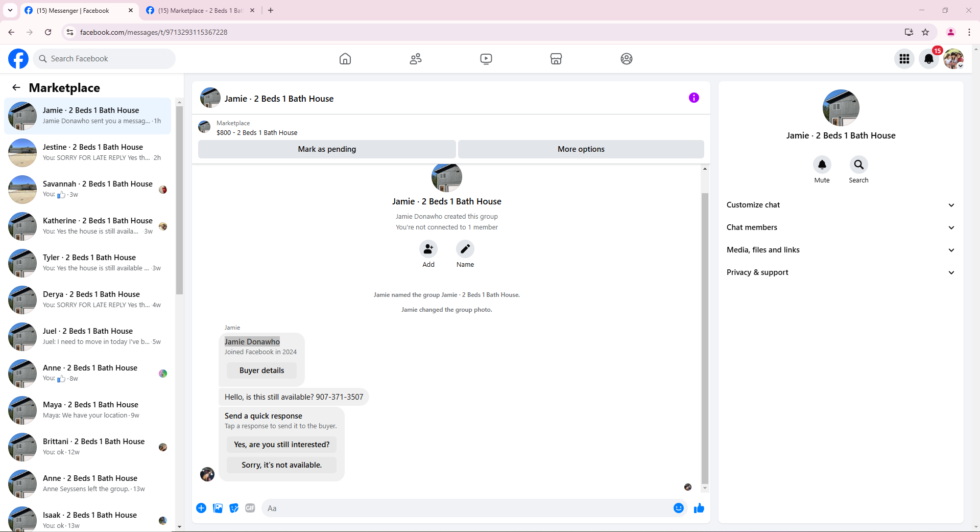Click the message thread scrollbar thumb

click(705, 338)
